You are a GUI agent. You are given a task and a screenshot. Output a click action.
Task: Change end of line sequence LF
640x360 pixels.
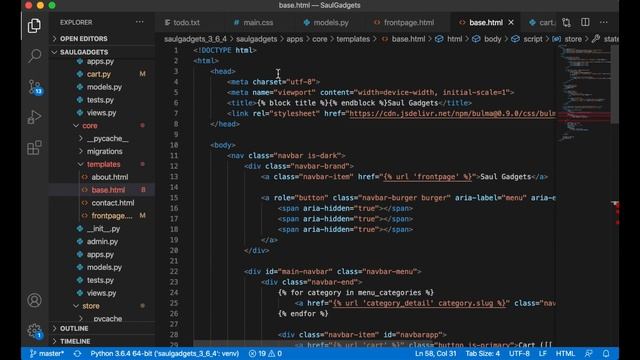(542, 353)
